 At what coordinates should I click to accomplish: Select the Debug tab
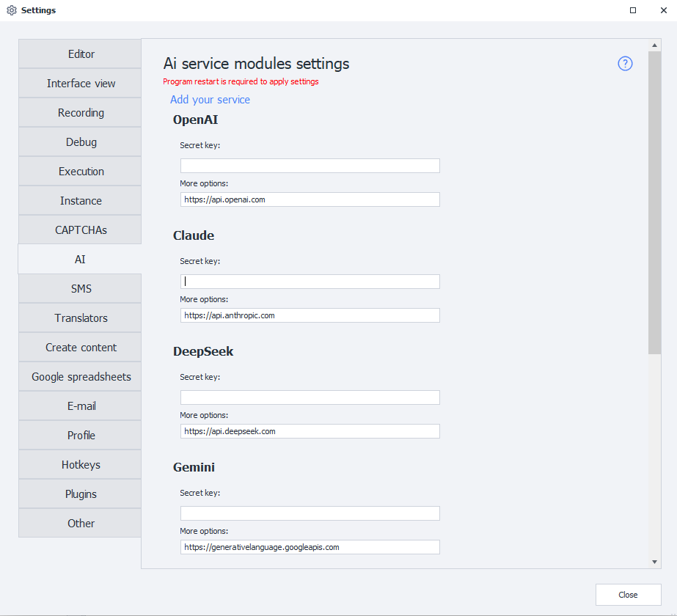80,142
